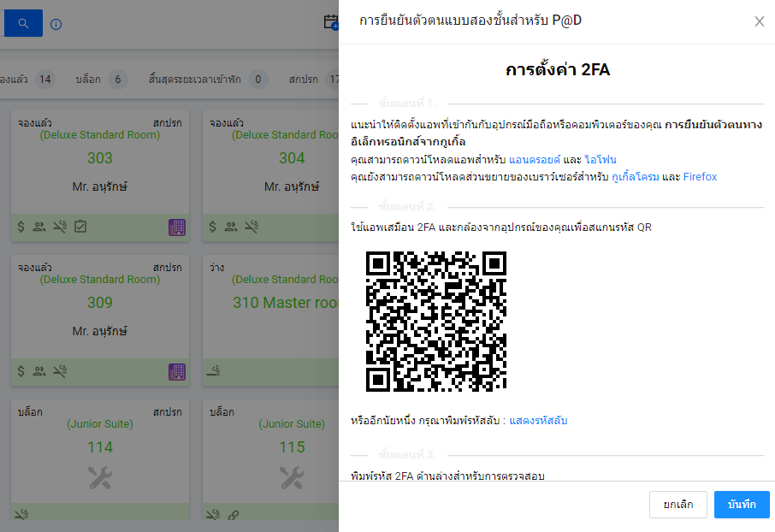Image resolution: width=775 pixels, height=532 pixels.
Task: Click the ว่าง status on room 310
Action: pos(216,268)
